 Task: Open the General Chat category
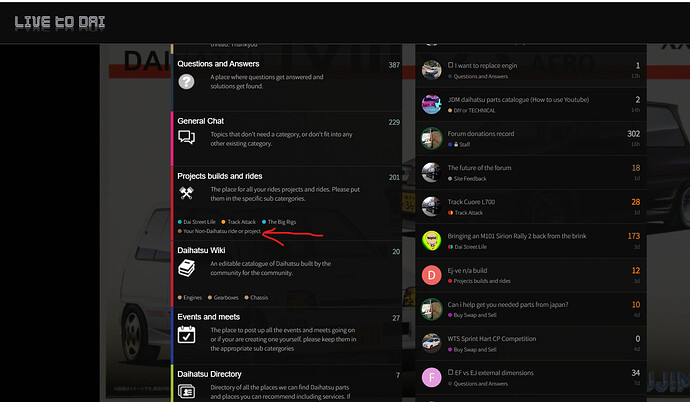pyautogui.click(x=201, y=121)
